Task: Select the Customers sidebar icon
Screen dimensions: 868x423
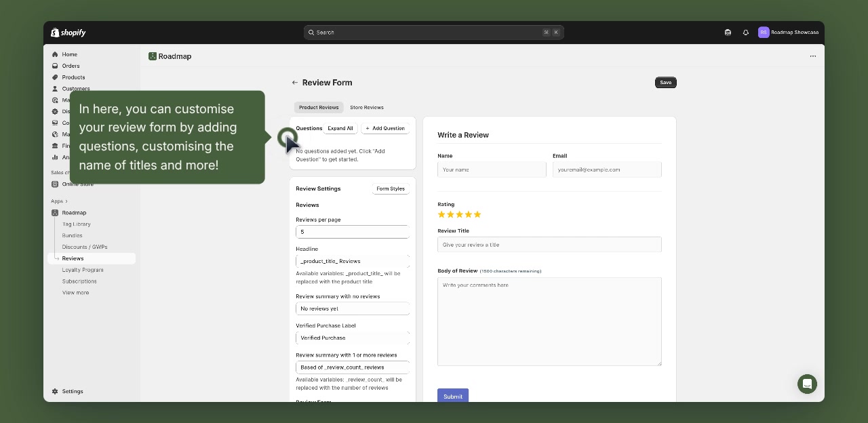Action: pos(56,89)
